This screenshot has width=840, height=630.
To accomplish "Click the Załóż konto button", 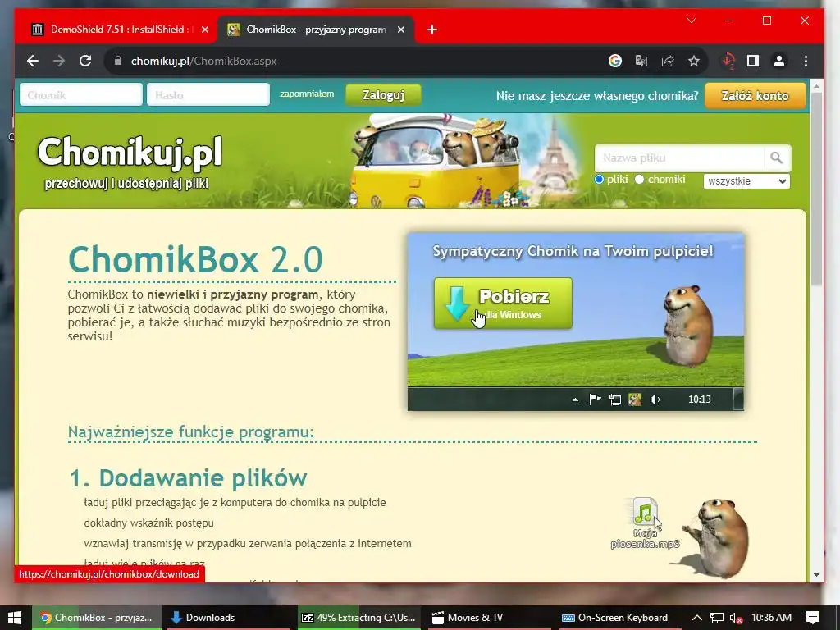I will click(x=755, y=96).
